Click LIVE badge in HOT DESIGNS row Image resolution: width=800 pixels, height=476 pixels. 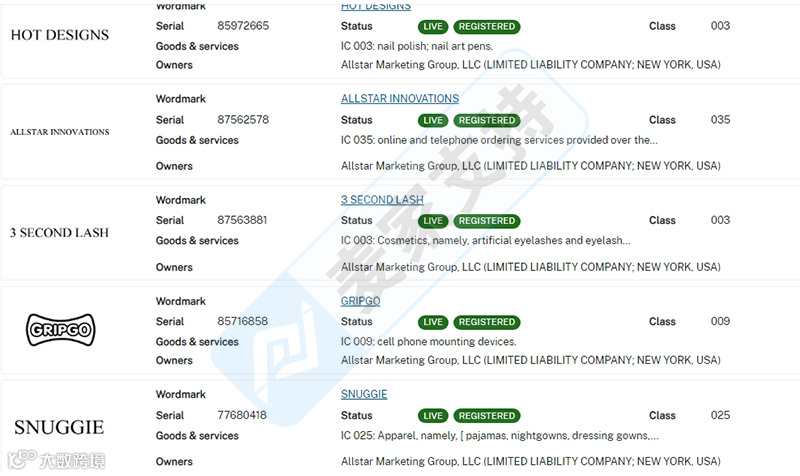tap(433, 27)
